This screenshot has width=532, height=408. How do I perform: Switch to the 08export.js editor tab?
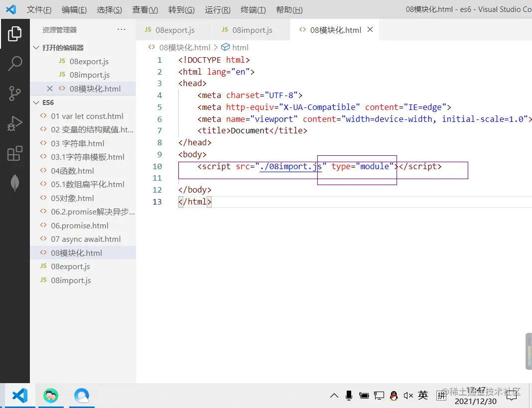(174, 30)
